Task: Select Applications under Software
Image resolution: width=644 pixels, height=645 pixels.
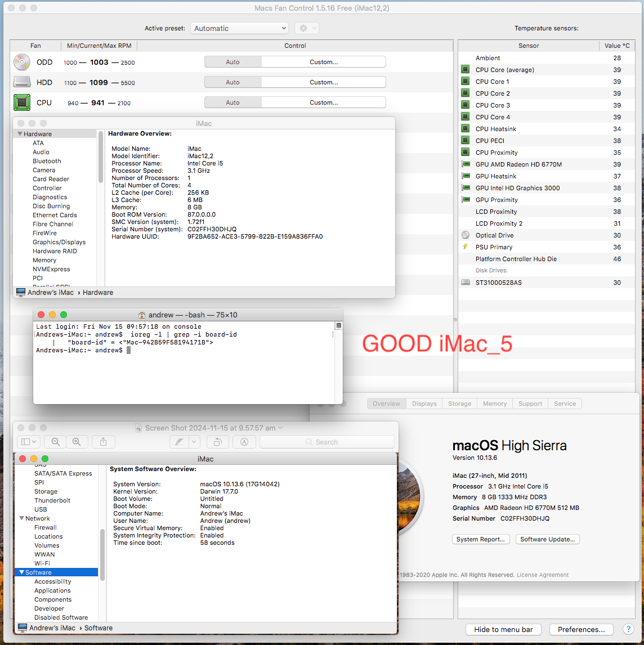Action: click(52, 590)
